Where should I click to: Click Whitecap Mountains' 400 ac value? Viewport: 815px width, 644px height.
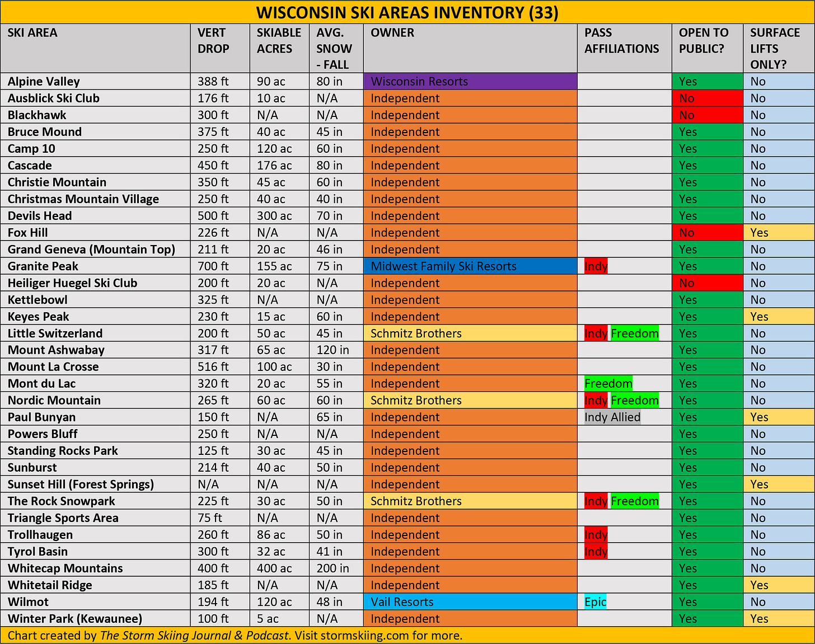274,568
